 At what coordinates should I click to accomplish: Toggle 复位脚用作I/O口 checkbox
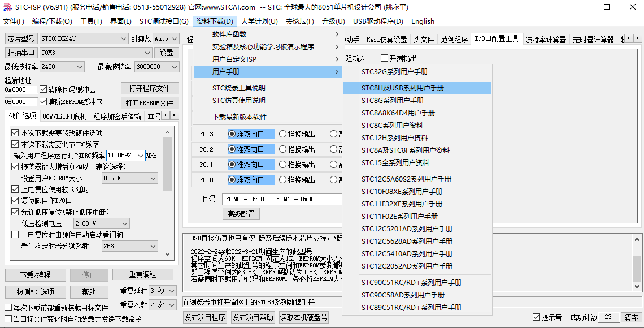(x=15, y=201)
